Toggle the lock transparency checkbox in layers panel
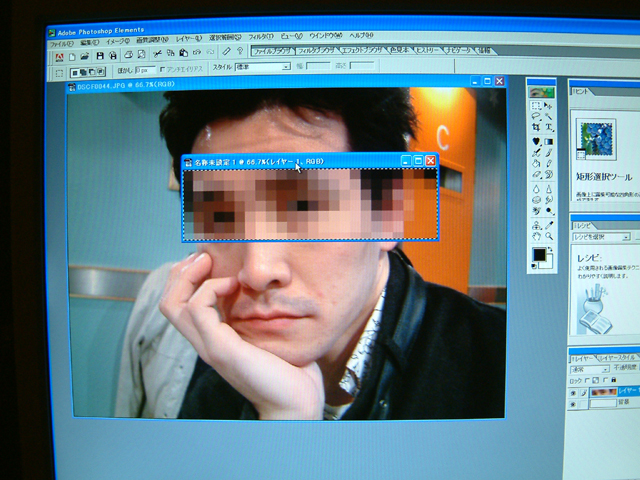 point(587,381)
